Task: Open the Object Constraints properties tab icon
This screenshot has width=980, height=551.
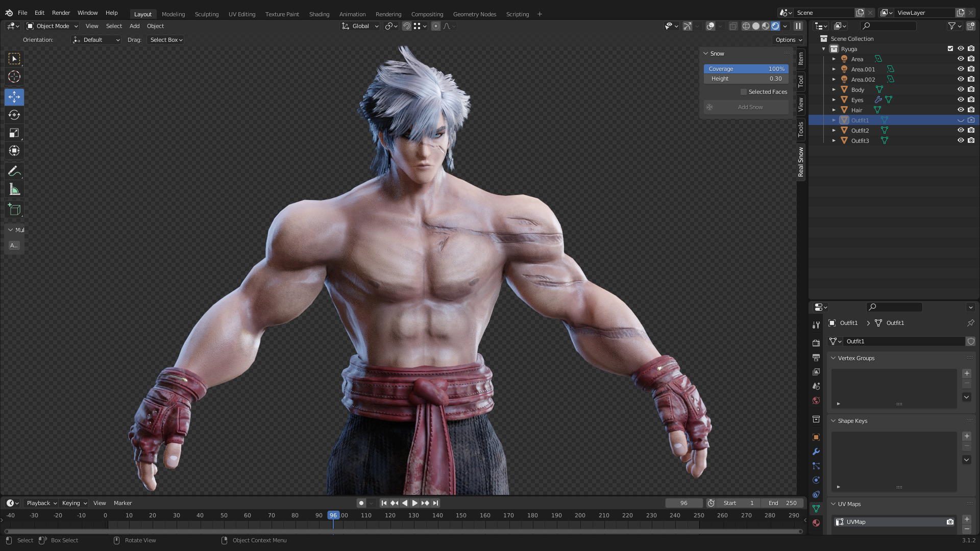Action: coord(816,494)
